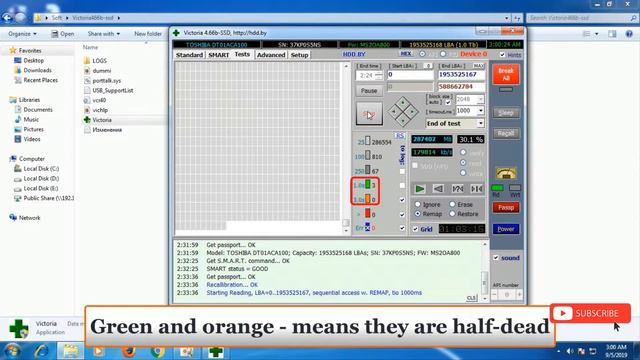Image resolution: width=640 pixels, height=360 pixels.
Task: Toggle the block size auto checkbox
Action: 448,102
